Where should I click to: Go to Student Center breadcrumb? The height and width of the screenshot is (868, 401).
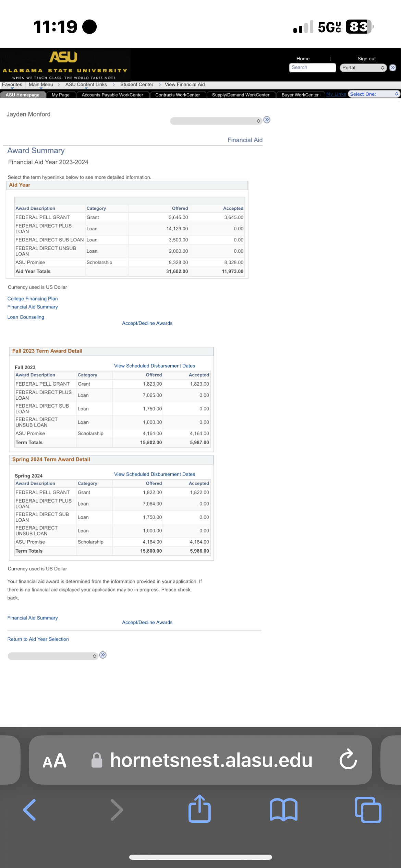click(137, 85)
